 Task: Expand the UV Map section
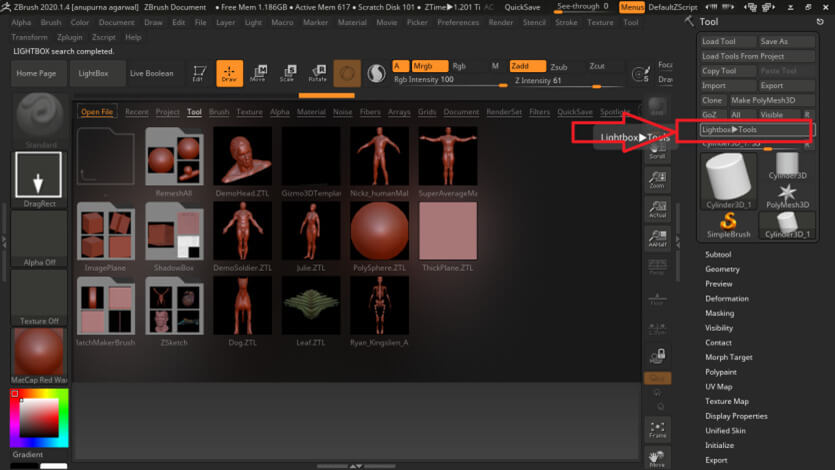718,386
